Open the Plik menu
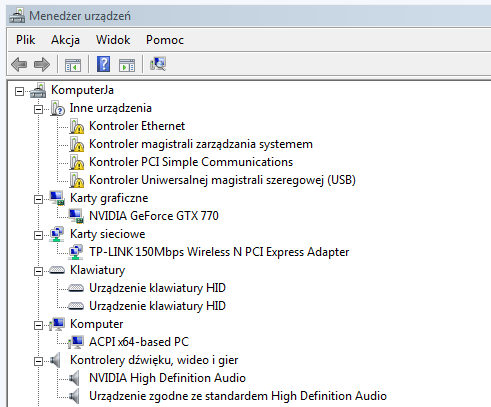Screen dimensions: 491x407 click(x=26, y=40)
